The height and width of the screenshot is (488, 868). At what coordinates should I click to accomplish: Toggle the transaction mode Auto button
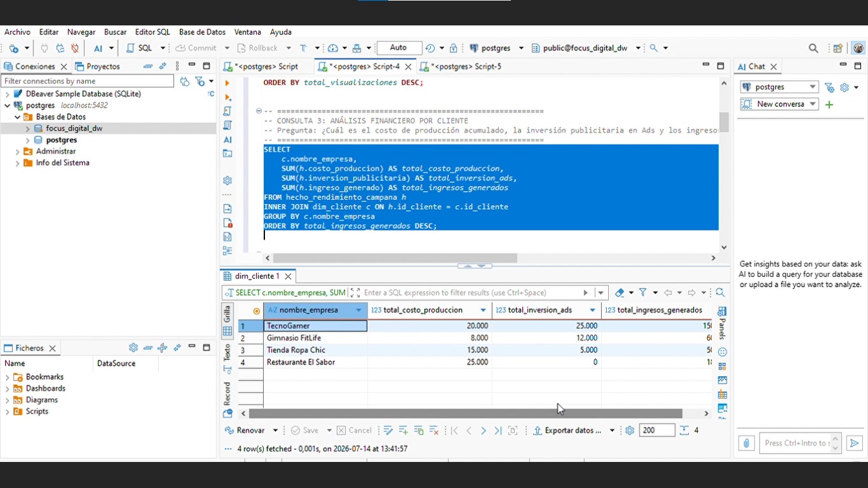pos(399,48)
